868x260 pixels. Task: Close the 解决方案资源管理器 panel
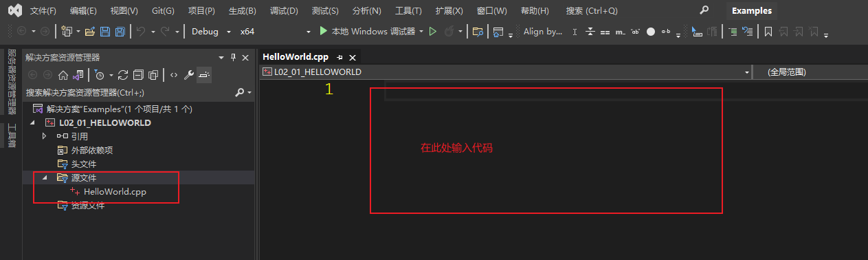pos(245,57)
